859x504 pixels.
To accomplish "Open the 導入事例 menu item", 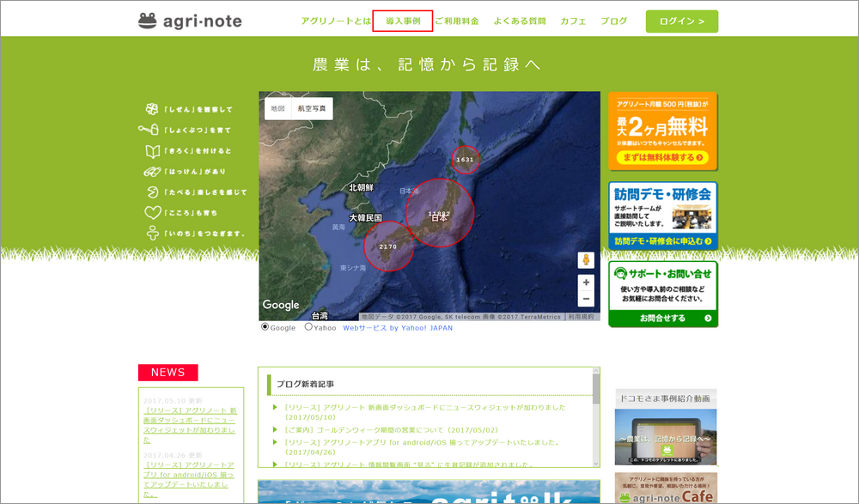I will [x=403, y=21].
